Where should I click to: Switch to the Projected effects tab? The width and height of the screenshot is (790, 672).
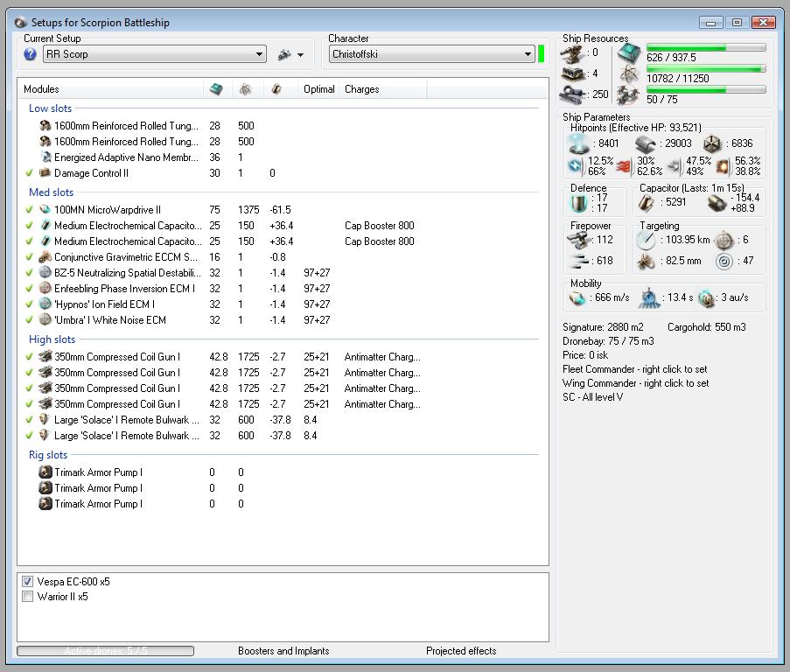461,651
